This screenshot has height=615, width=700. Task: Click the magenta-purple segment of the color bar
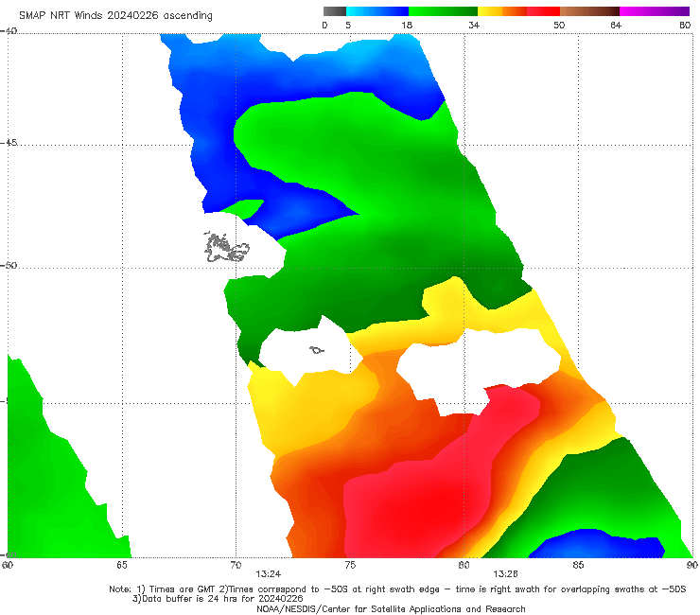(655, 11)
